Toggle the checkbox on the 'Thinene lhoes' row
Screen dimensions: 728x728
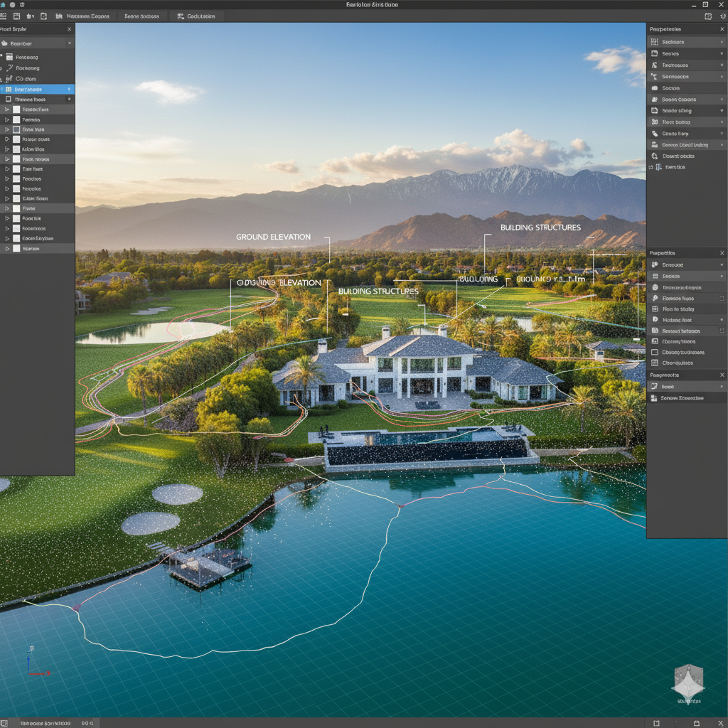[x=9, y=100]
